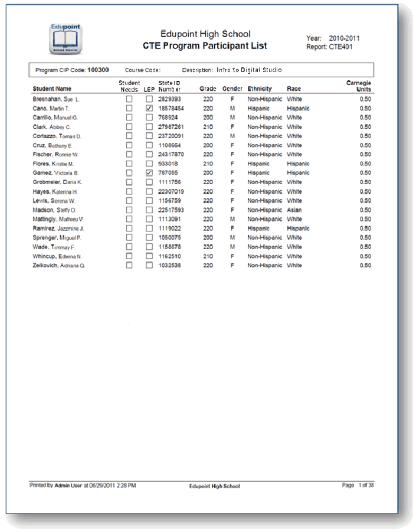This screenshot has width=413, height=532.
Task: Check Student Needs box for Gamez, Victoria B.
Action: [129, 172]
